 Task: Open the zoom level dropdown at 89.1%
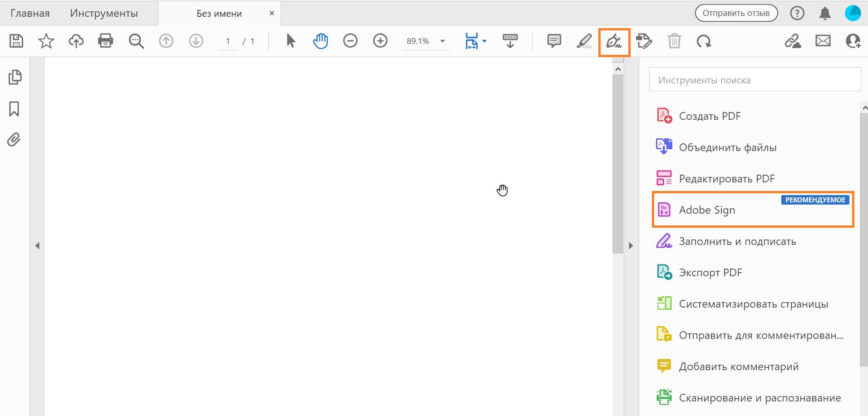(x=443, y=41)
